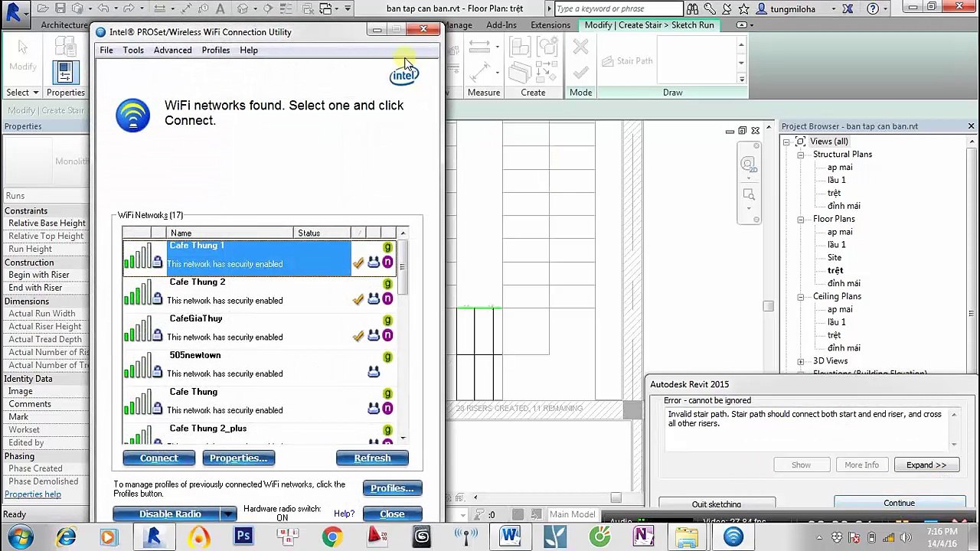Switch to the Extensions ribbon tab
This screenshot has width=980, height=551.
pyautogui.click(x=550, y=25)
